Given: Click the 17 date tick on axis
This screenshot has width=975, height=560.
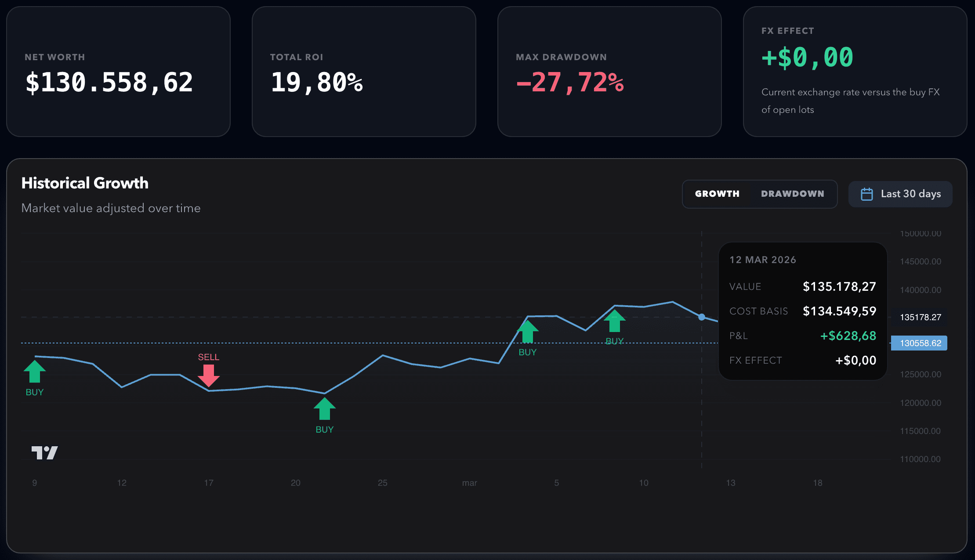Looking at the screenshot, I should [209, 483].
